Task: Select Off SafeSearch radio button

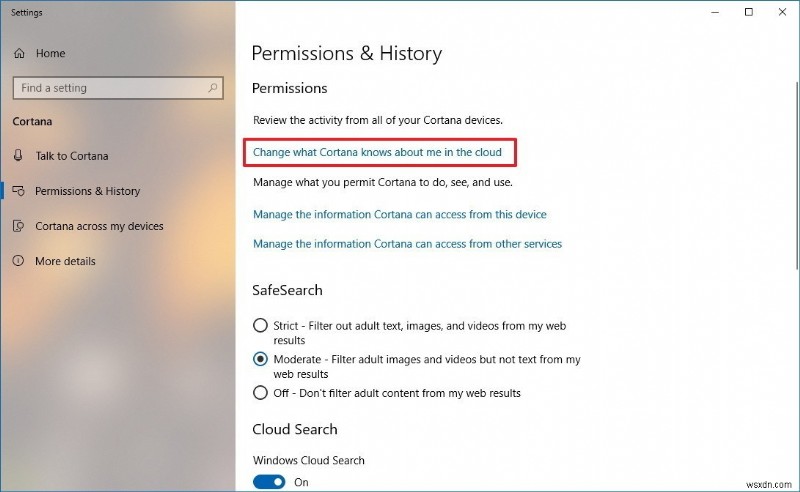Action: point(261,393)
